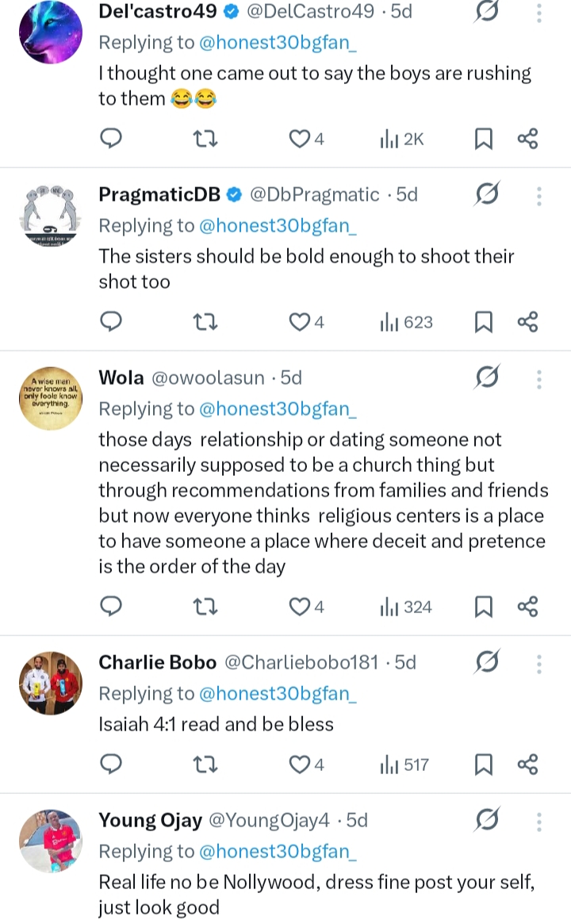Bookmark PragmaticDB's tweet
This screenshot has width=571, height=924.
click(483, 321)
